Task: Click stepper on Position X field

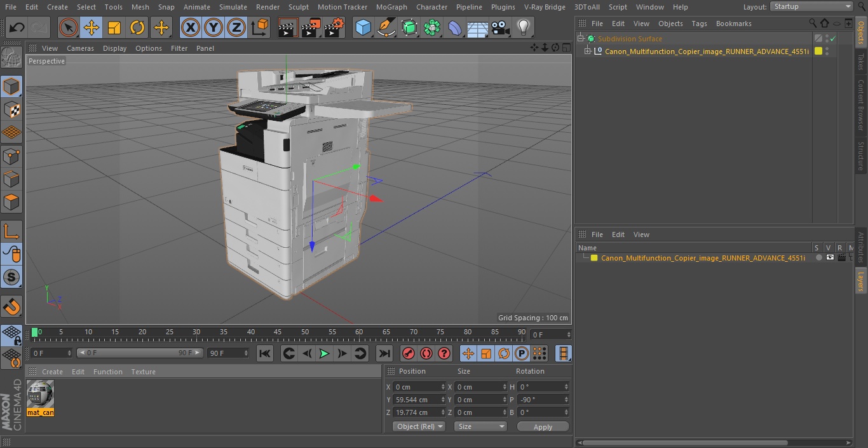Action: tap(443, 387)
